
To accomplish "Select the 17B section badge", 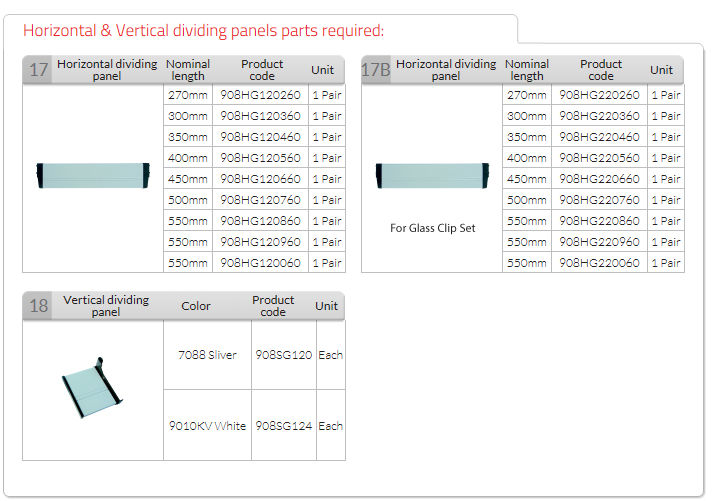I will 375,70.
